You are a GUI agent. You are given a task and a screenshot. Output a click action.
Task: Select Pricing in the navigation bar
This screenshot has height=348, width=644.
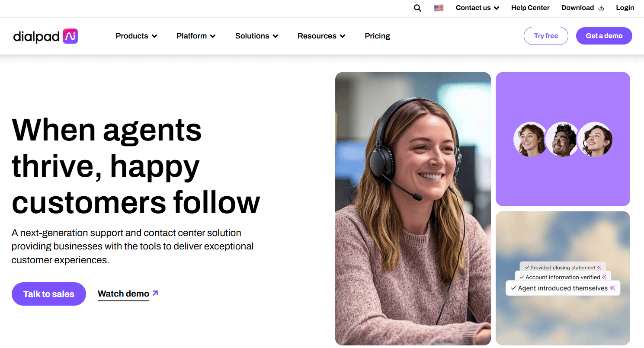click(377, 36)
